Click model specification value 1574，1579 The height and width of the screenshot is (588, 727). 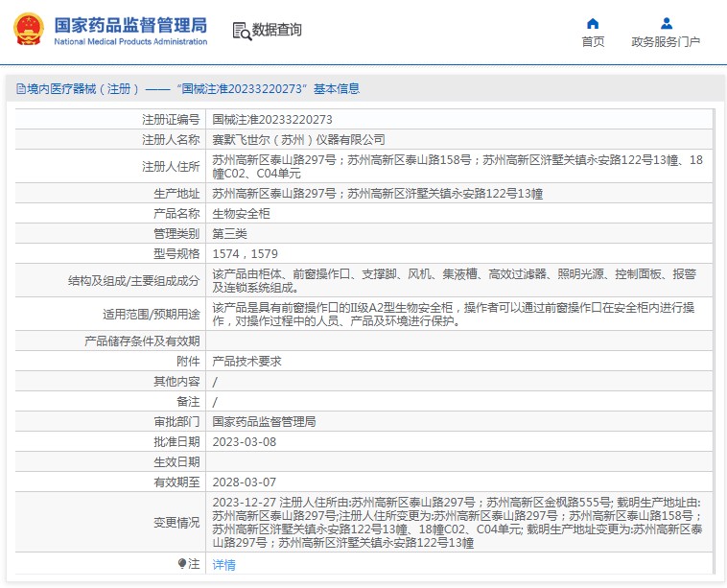(x=245, y=254)
